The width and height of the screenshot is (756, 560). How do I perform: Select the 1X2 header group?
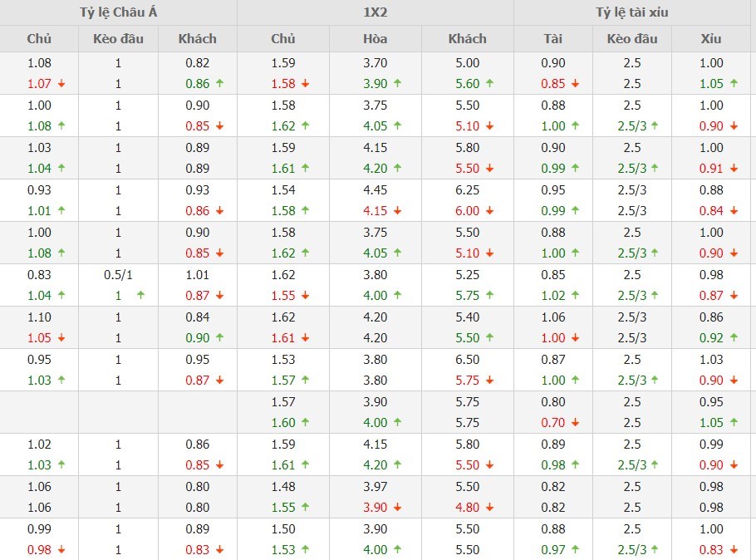(375, 12)
